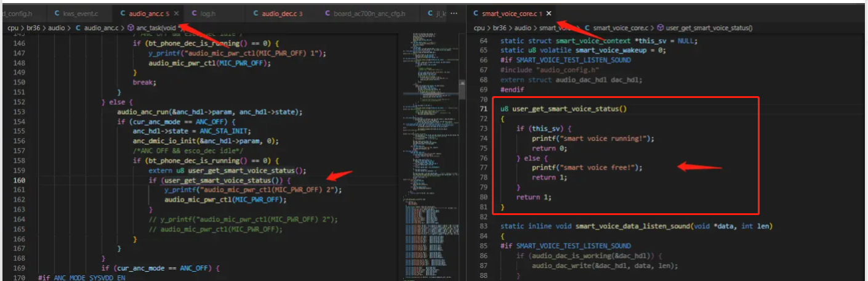Click 'audio_anc_run(&anc_hdl->param, anc_hdl->state);' line
The height and width of the screenshot is (281, 868).
click(x=210, y=112)
